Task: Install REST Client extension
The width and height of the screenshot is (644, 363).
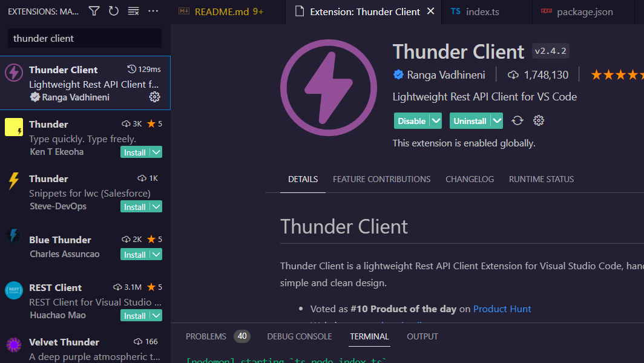Action: coord(135,315)
